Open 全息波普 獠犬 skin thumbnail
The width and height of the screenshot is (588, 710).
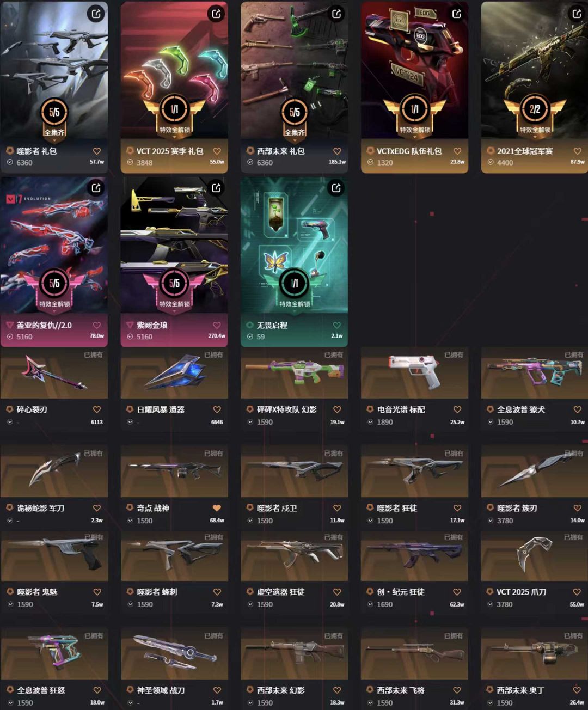pos(534,373)
